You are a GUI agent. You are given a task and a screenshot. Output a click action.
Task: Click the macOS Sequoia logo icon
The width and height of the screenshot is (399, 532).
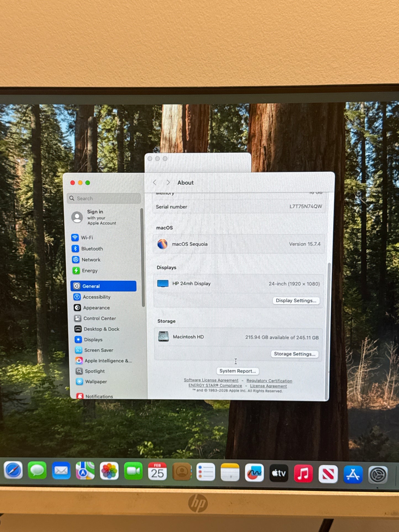click(162, 244)
